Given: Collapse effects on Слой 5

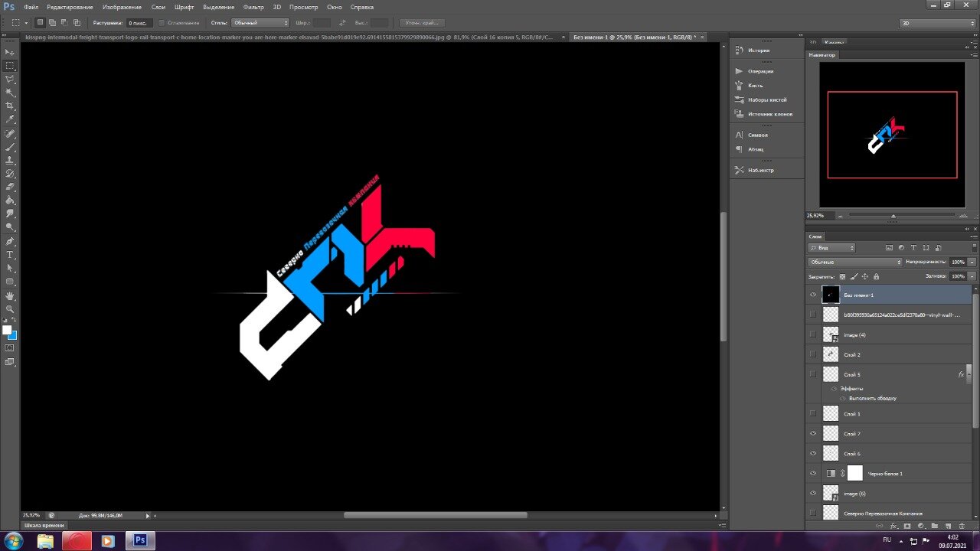Looking at the screenshot, I should point(971,374).
